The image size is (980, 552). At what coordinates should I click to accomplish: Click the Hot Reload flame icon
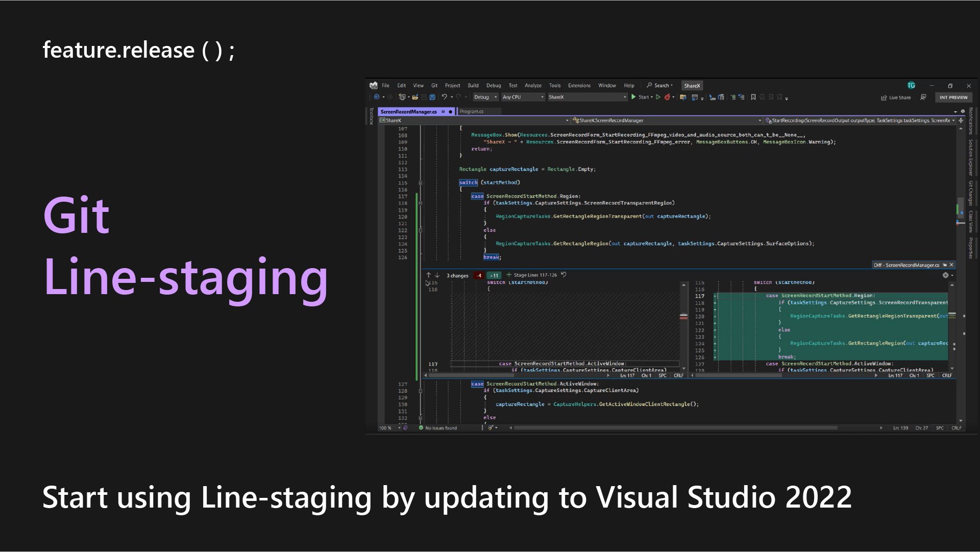667,97
